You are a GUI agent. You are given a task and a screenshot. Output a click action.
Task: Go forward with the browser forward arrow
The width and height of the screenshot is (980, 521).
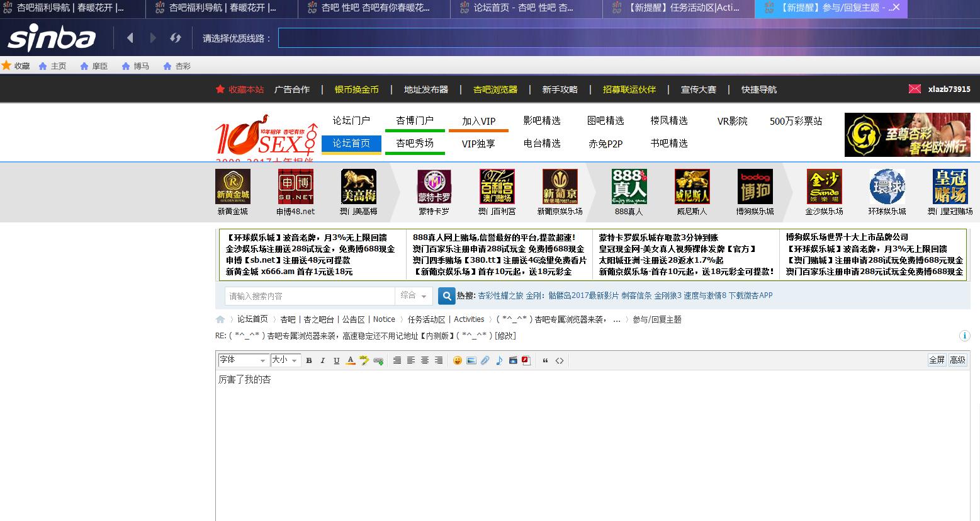tap(152, 38)
